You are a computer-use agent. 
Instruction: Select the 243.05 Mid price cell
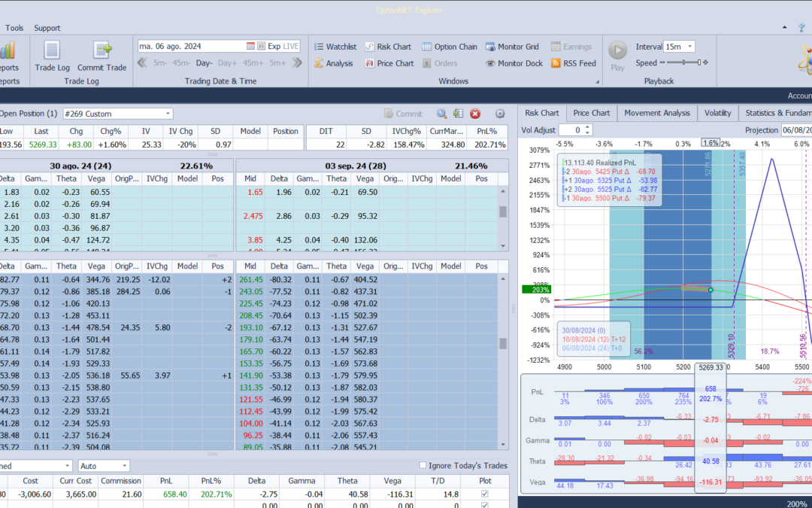click(x=250, y=291)
